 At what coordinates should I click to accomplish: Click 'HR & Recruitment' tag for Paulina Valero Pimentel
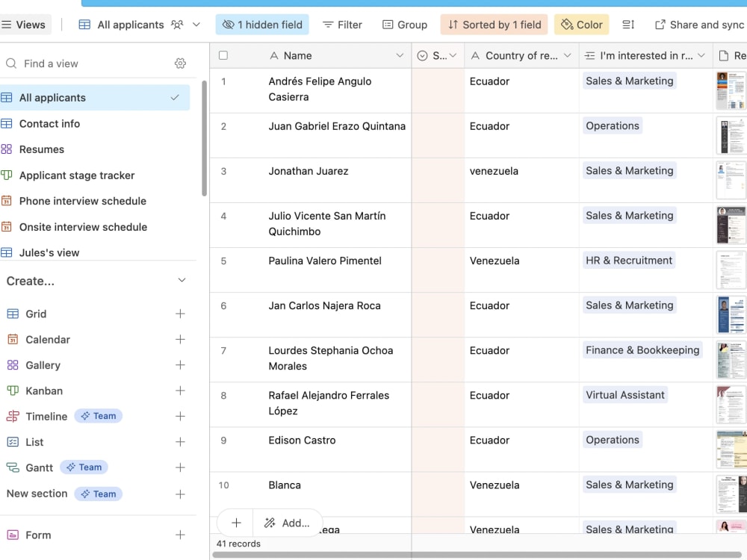629,261
